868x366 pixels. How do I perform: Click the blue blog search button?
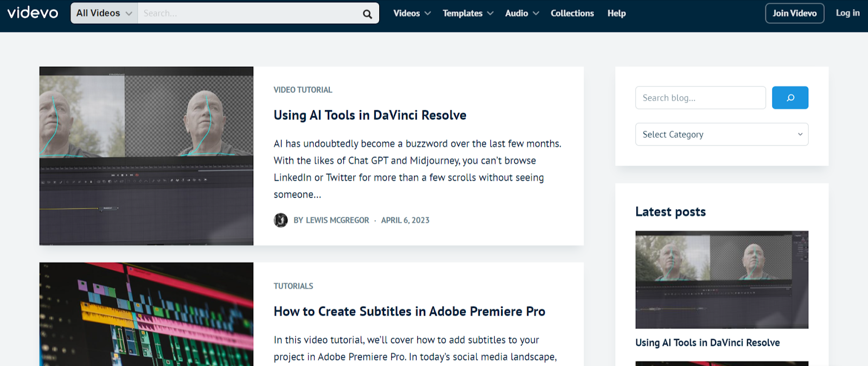[x=790, y=98]
